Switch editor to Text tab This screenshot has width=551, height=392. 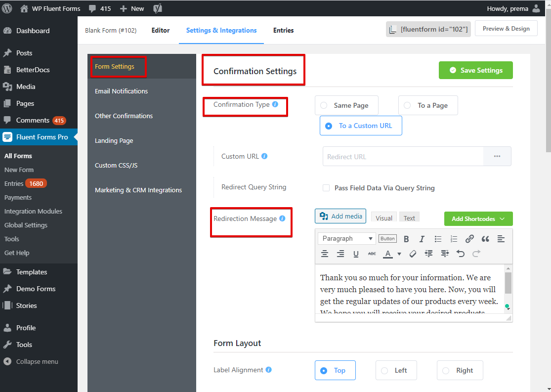(x=409, y=218)
